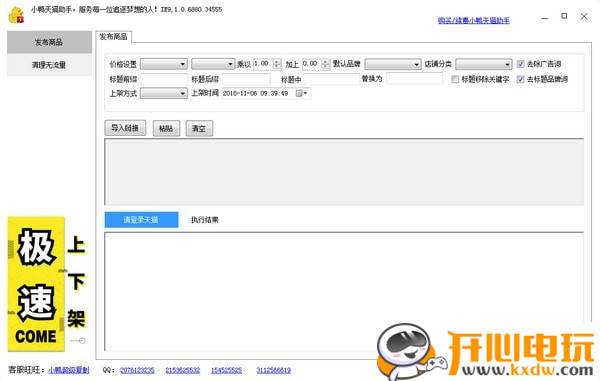
Task: Switch to the 发布商品 tab
Action: 113,37
